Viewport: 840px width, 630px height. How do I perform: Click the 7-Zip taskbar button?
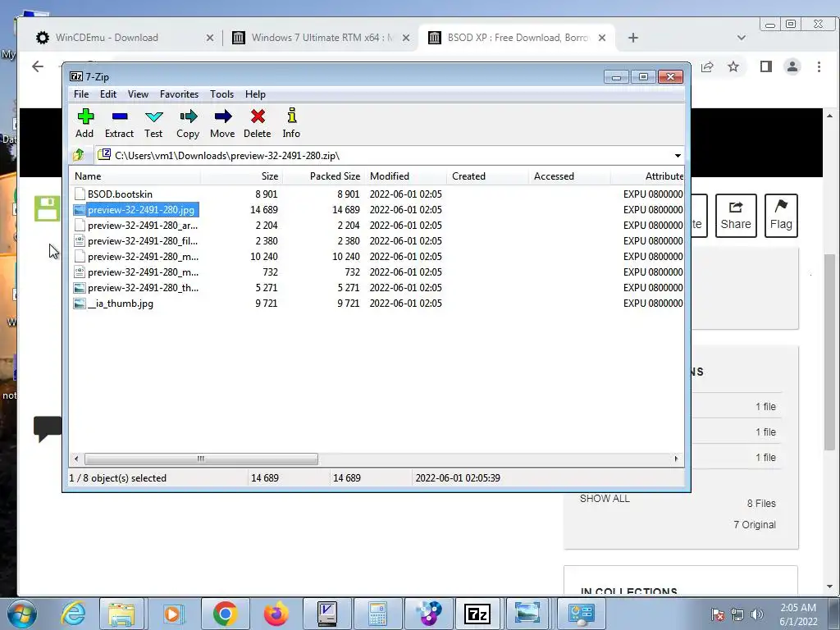[x=478, y=614]
